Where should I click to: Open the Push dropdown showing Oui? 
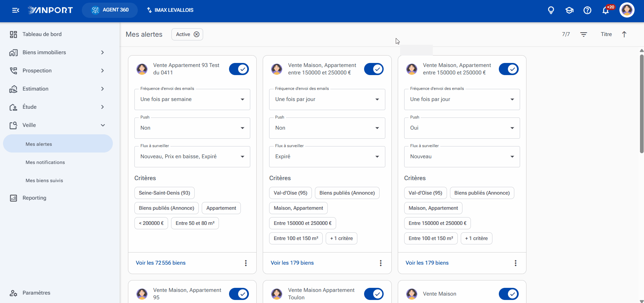[x=462, y=128]
